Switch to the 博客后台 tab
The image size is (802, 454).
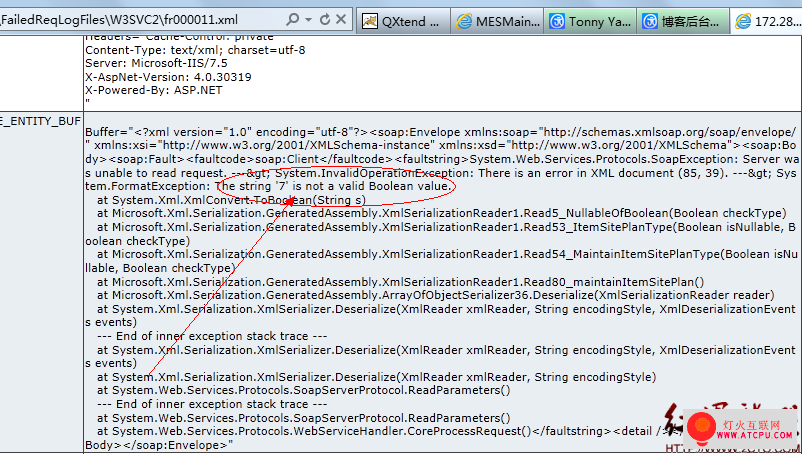(x=683, y=21)
